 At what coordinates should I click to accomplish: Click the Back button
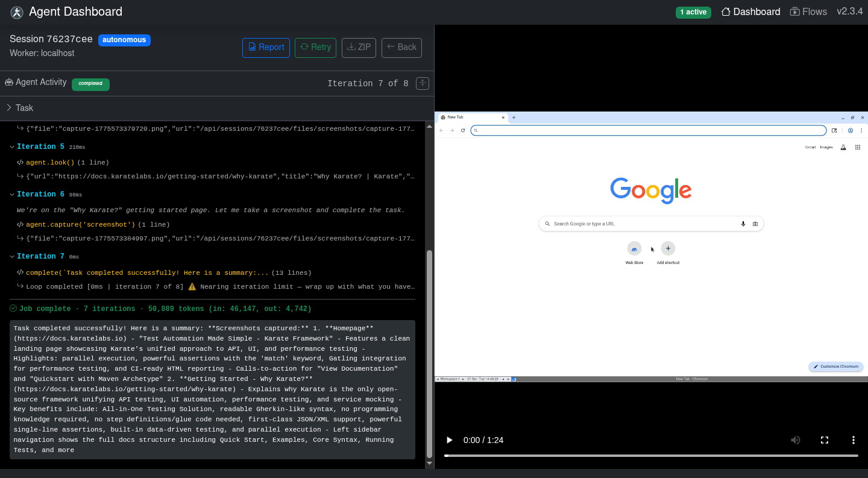click(x=401, y=47)
